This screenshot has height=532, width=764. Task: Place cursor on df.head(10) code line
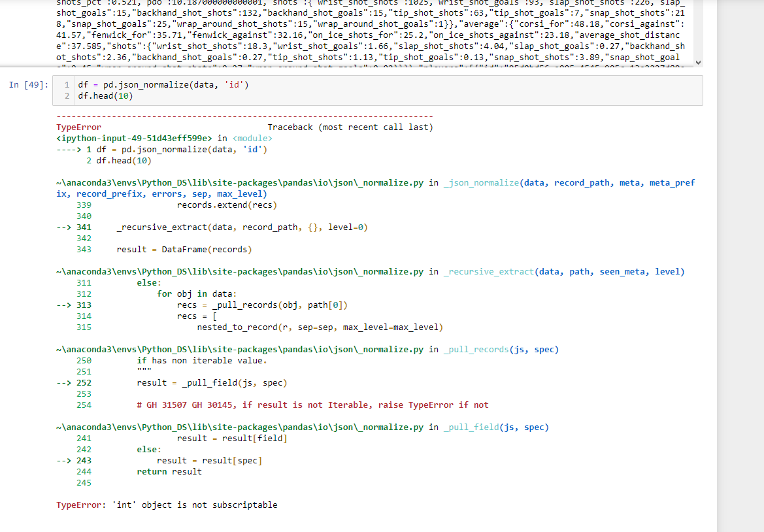point(105,96)
